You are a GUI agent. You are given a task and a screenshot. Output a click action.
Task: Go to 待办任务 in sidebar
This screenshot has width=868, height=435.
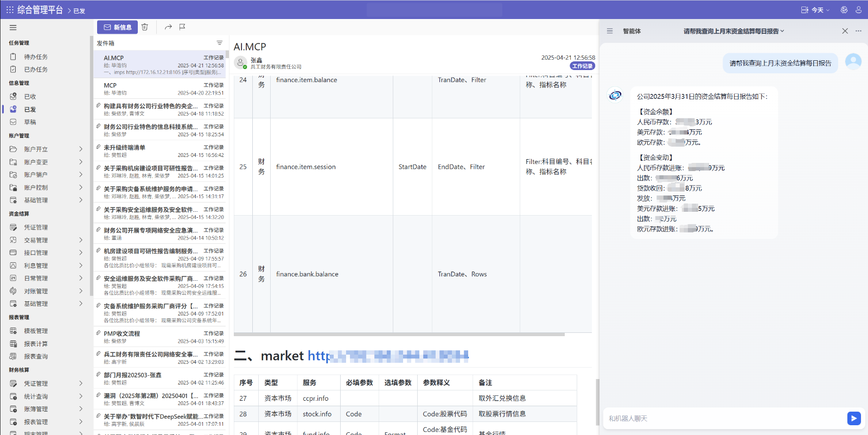[x=36, y=56]
